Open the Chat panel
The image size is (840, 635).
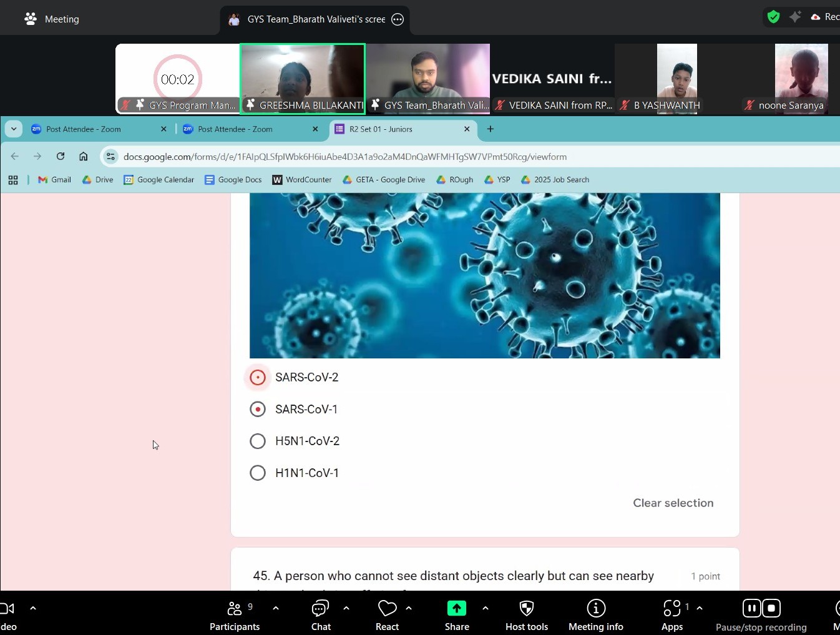click(321, 615)
